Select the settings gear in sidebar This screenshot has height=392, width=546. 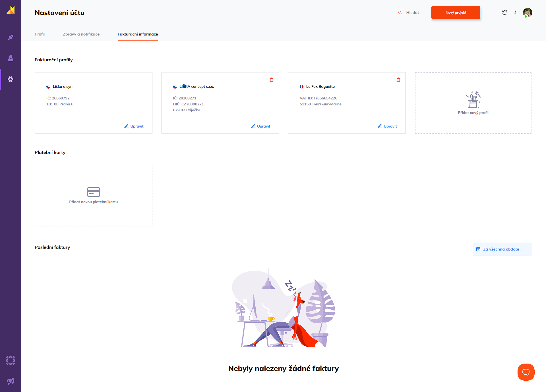pos(11,79)
